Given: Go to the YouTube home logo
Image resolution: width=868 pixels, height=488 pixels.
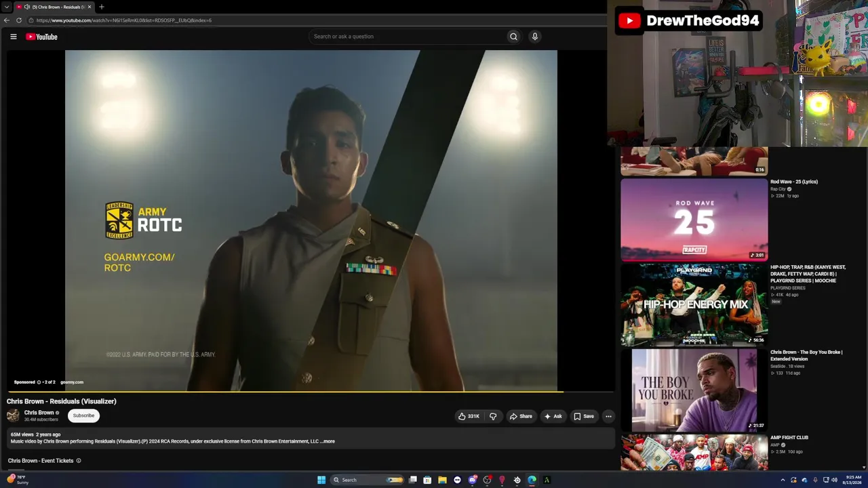Looking at the screenshot, I should click(x=41, y=37).
